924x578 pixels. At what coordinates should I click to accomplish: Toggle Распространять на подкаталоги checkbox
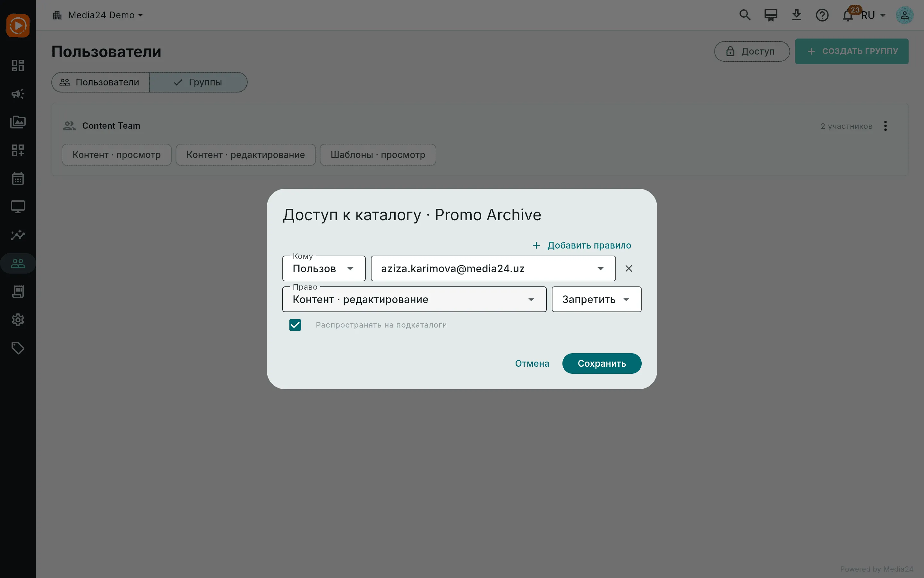click(x=295, y=325)
